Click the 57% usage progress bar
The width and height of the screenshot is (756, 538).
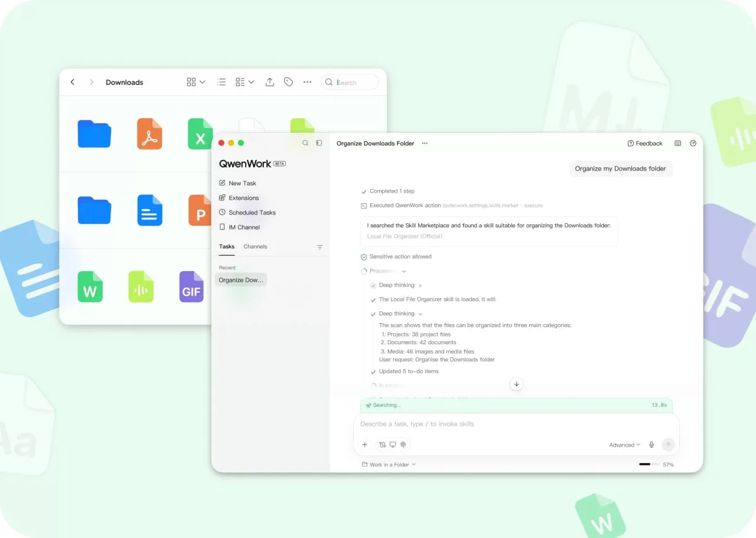point(649,465)
